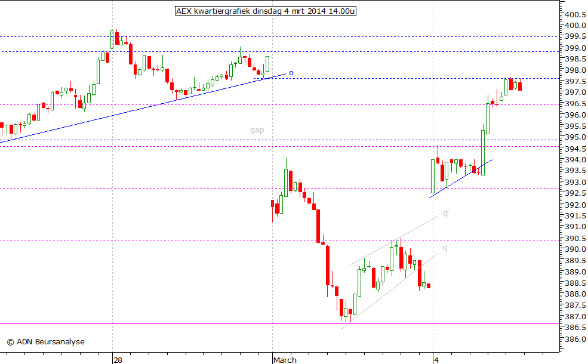
Task: Select the '400.0' price axis label
Action: click(575, 26)
